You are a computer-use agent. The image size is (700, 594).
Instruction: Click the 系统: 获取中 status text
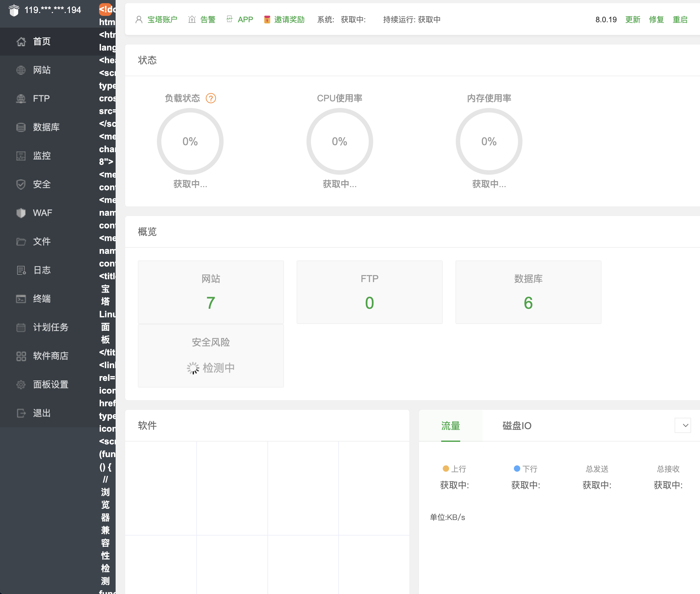pyautogui.click(x=341, y=19)
